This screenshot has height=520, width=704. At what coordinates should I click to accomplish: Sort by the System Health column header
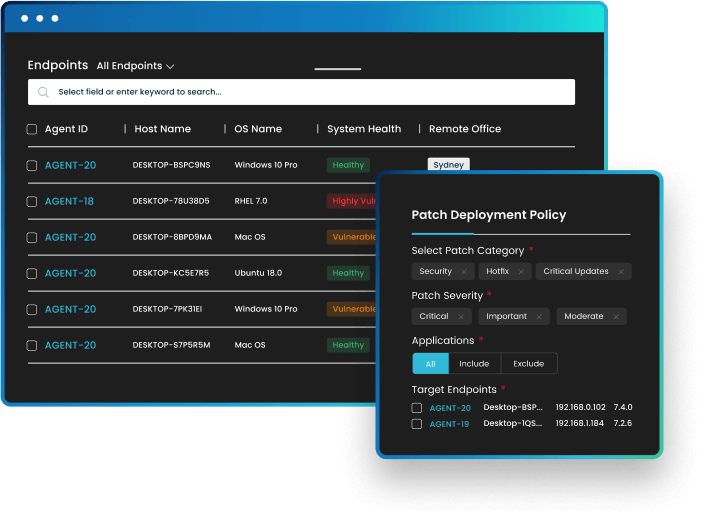coord(364,129)
